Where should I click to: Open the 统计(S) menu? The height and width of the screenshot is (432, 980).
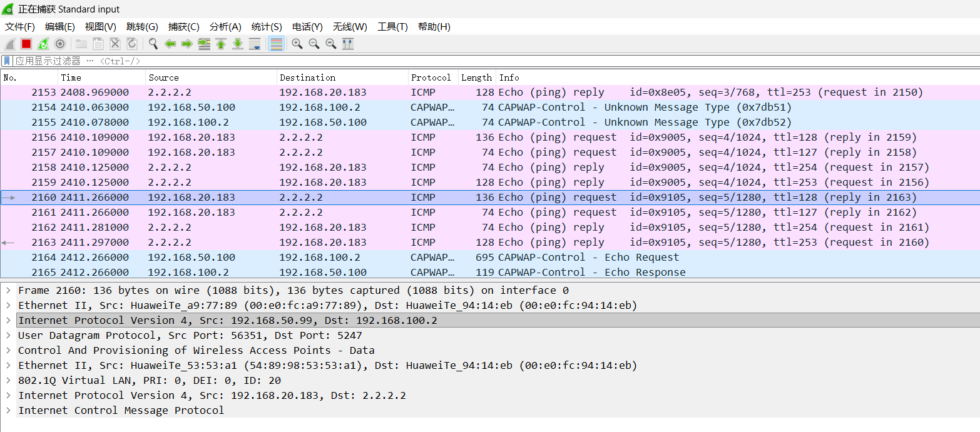click(267, 27)
